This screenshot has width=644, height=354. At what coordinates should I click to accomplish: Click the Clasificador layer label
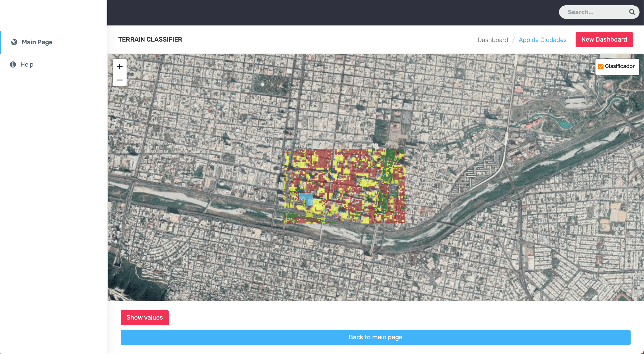[x=619, y=66]
